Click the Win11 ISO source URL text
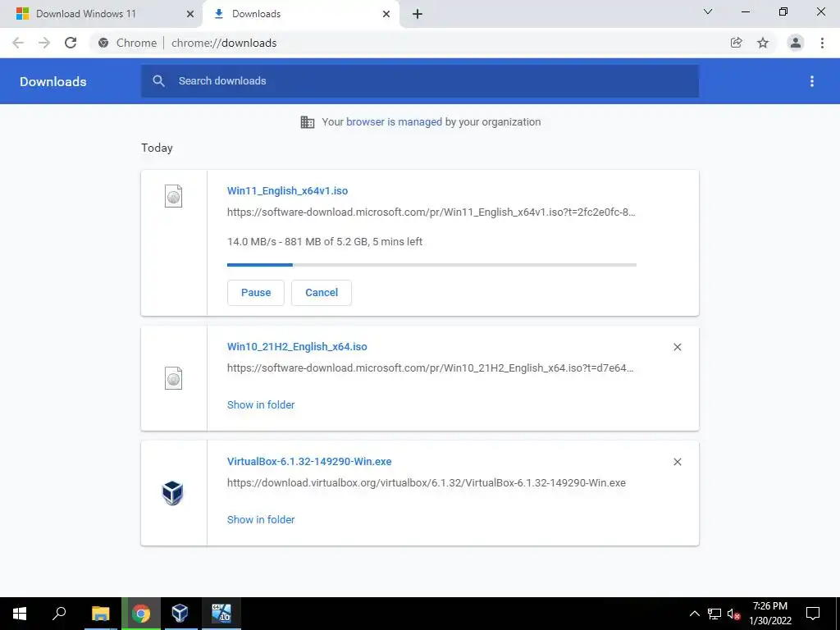The width and height of the screenshot is (840, 630). 431,212
